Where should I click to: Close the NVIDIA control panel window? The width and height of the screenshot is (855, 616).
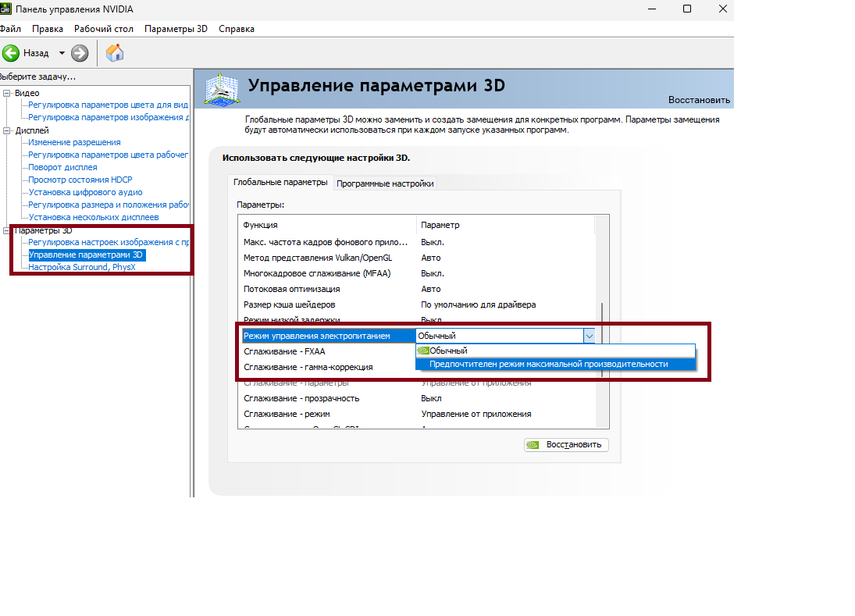(722, 9)
